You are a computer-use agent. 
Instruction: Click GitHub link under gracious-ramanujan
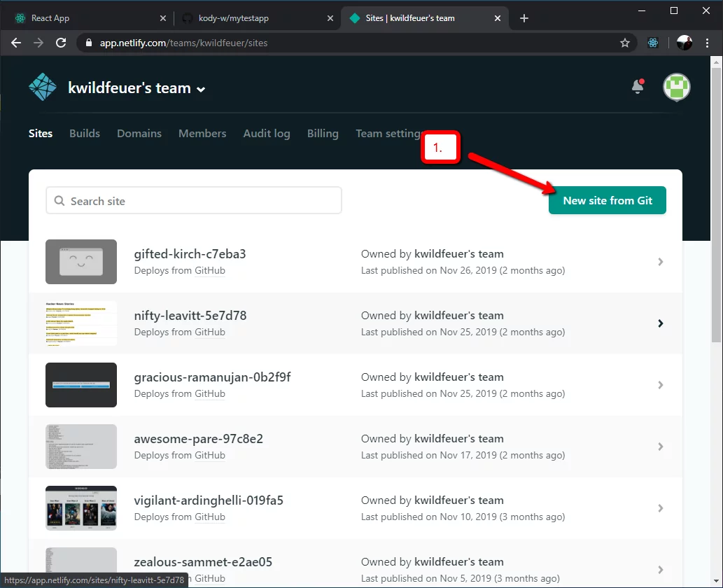(210, 393)
